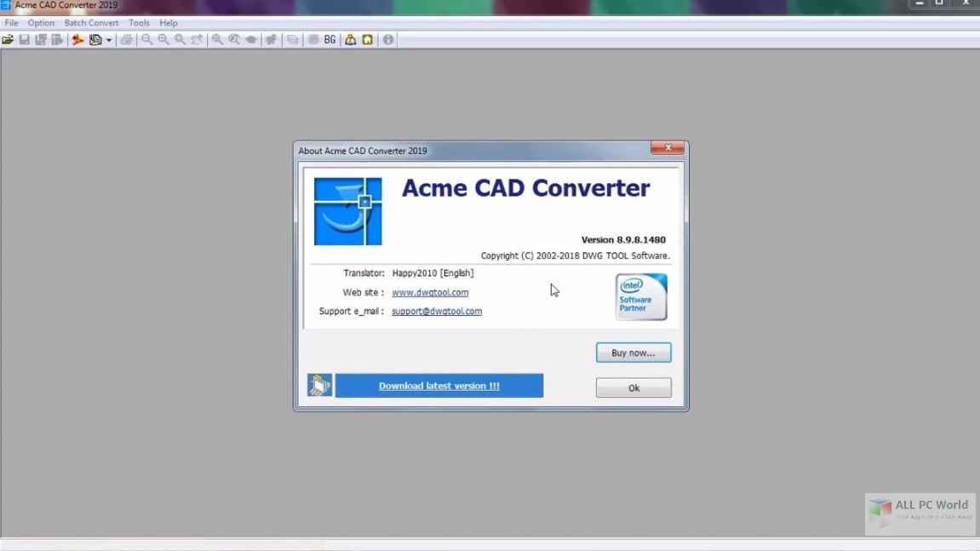This screenshot has height=551, width=980.
Task: Click the support@dwgtool.com email link
Action: (437, 311)
